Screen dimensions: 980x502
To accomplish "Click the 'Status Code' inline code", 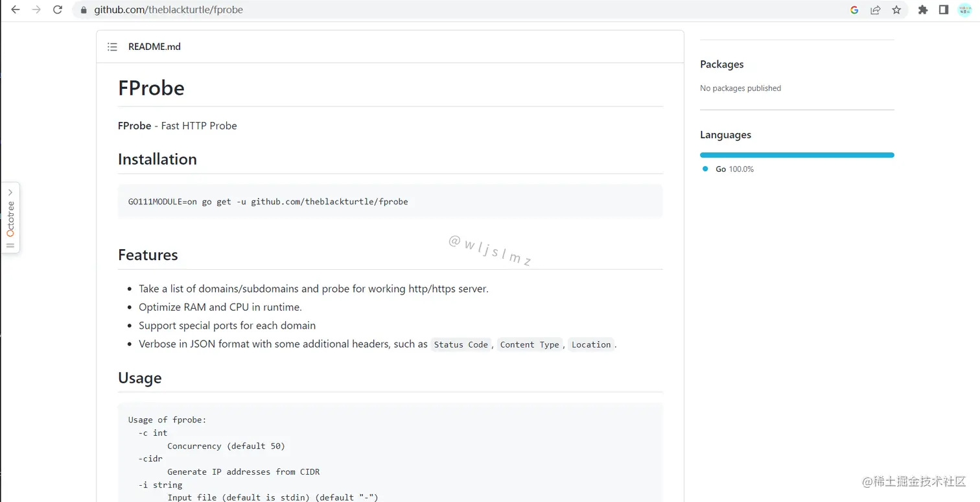I will tap(461, 344).
